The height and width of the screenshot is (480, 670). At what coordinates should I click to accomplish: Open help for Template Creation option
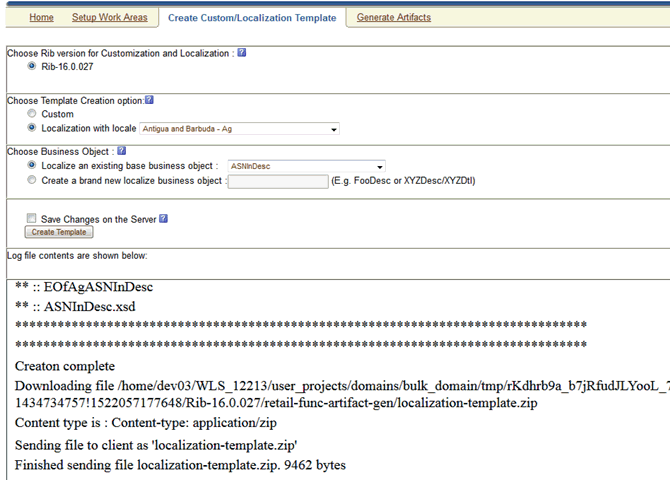point(149,100)
